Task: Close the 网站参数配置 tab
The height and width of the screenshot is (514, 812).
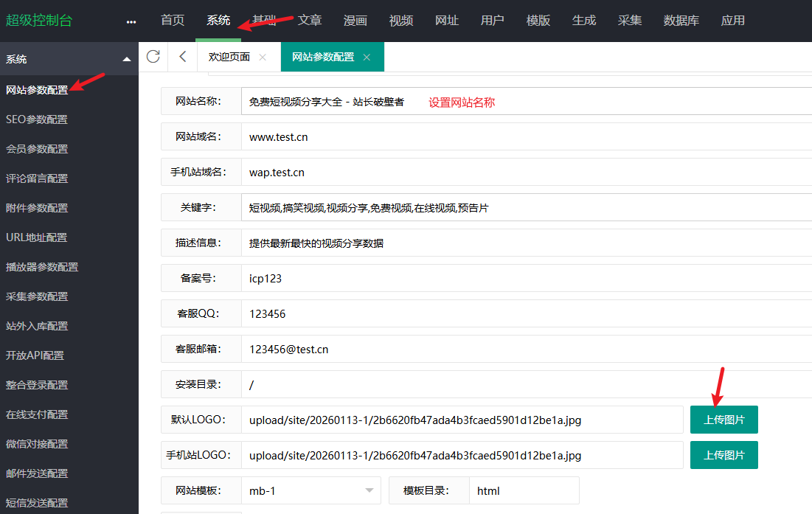Action: coord(367,58)
